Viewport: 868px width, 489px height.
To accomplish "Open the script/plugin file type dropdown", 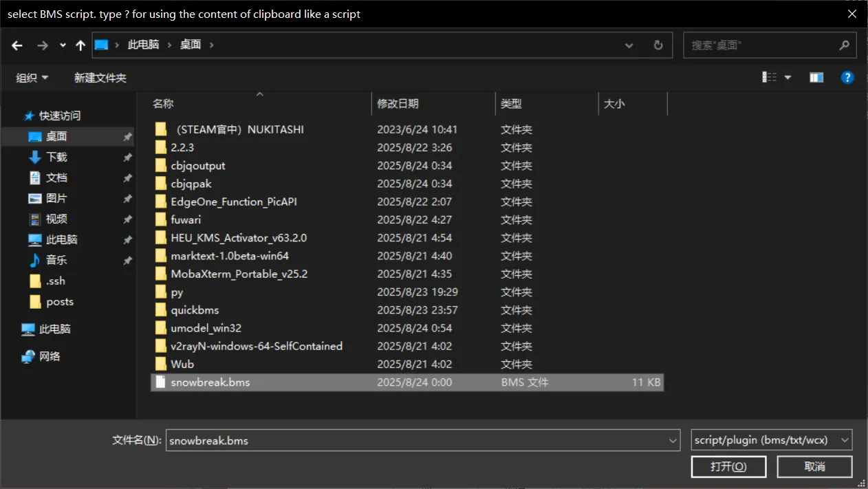I will pyautogui.click(x=771, y=440).
